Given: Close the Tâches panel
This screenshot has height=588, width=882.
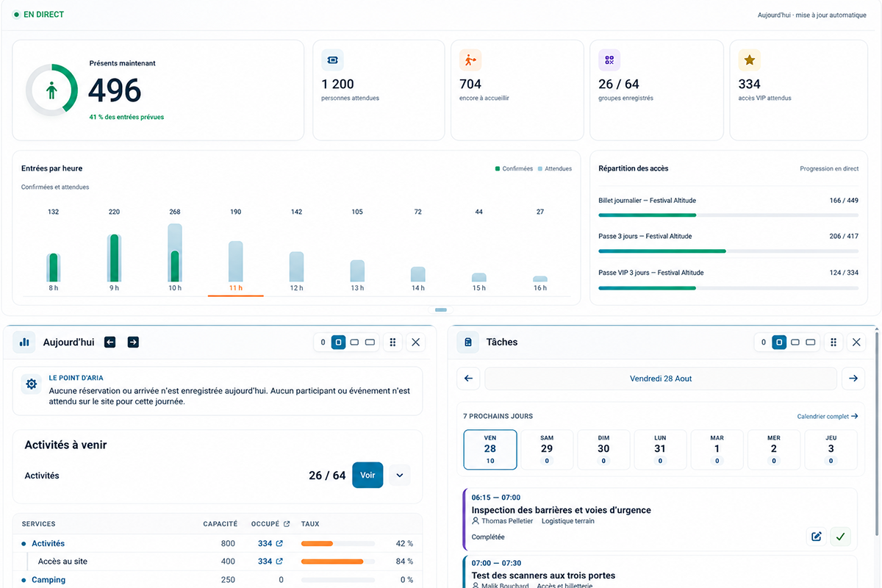Looking at the screenshot, I should (x=856, y=342).
